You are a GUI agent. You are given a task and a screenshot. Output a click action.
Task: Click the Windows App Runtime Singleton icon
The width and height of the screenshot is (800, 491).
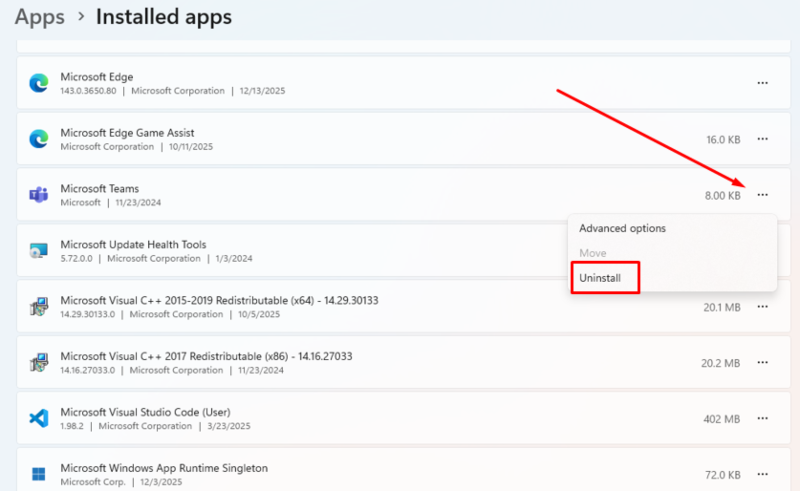click(x=38, y=474)
